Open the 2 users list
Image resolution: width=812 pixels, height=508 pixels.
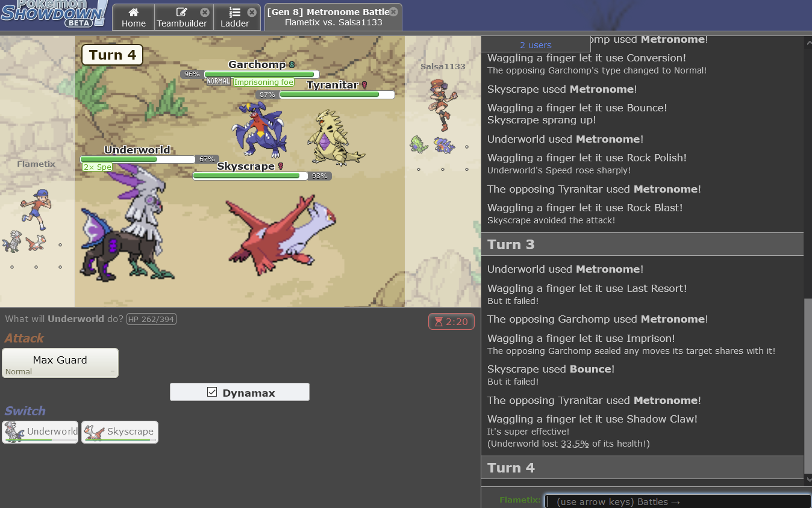coord(536,45)
